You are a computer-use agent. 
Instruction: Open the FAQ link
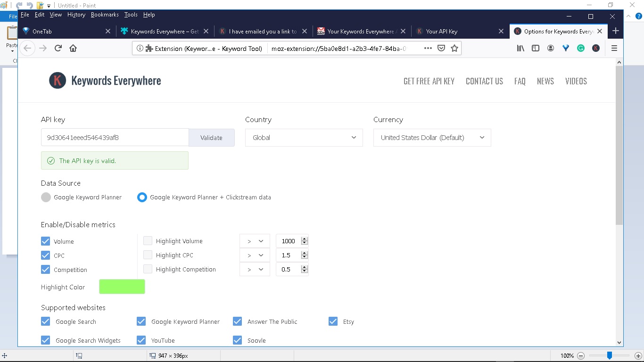(520, 81)
